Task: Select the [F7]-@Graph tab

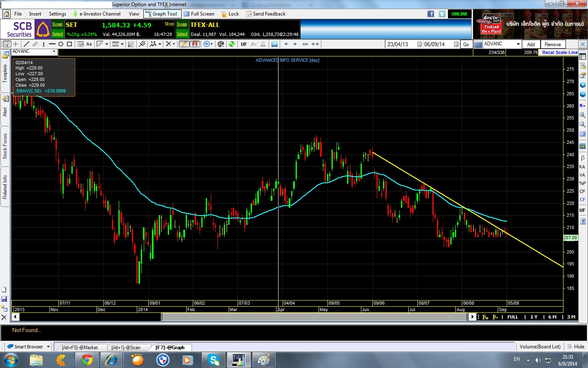Action: point(170,347)
